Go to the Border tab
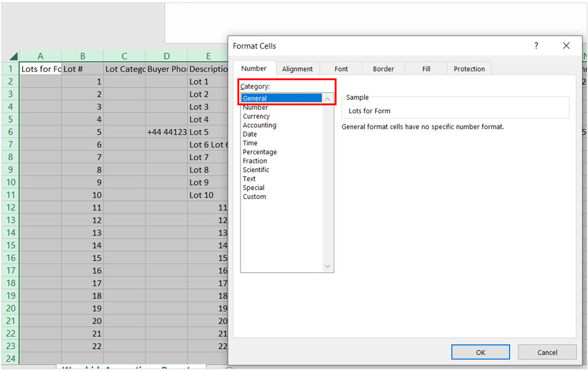Image resolution: width=588 pixels, height=371 pixels. (383, 69)
